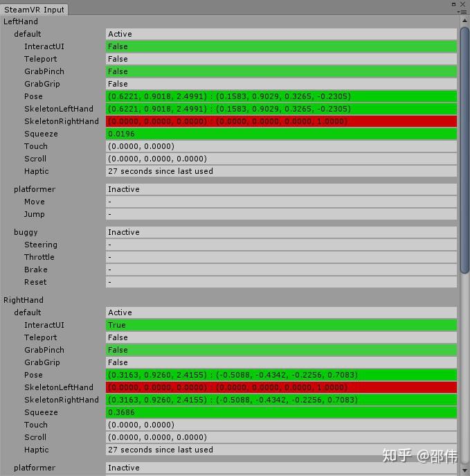
Task: Click the Reset action label
Action: pos(35,282)
